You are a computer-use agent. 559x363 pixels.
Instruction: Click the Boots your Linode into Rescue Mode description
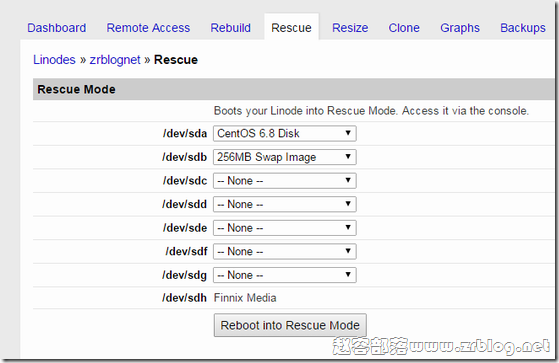pos(371,111)
